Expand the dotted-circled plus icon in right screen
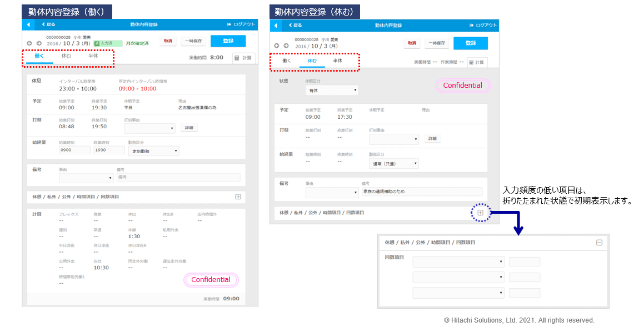The width and height of the screenshot is (644, 327). pos(481,213)
